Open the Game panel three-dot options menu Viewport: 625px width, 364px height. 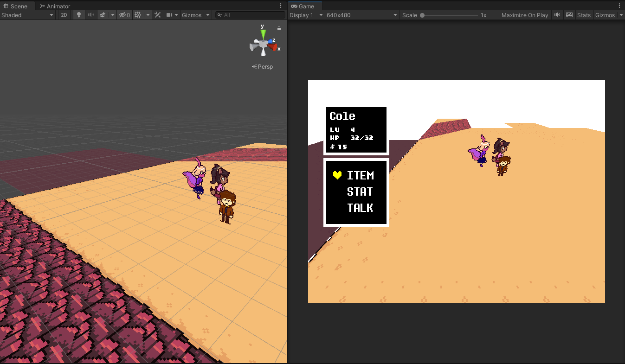coord(620,6)
